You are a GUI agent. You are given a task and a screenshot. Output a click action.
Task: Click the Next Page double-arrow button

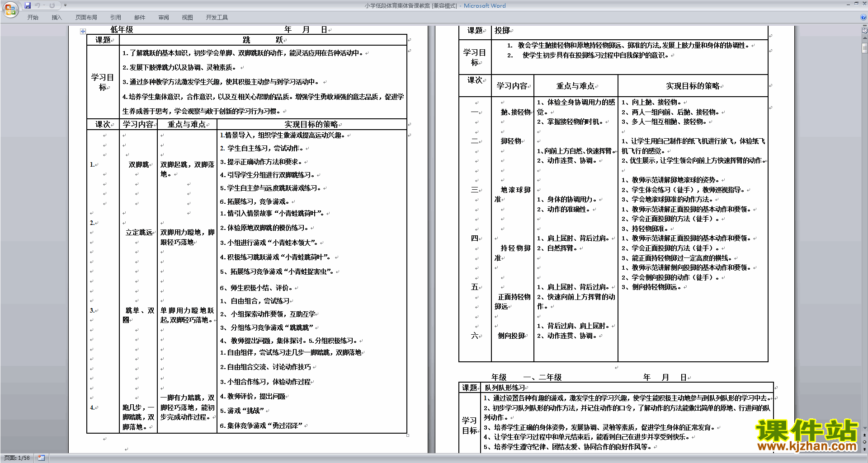coord(864,449)
